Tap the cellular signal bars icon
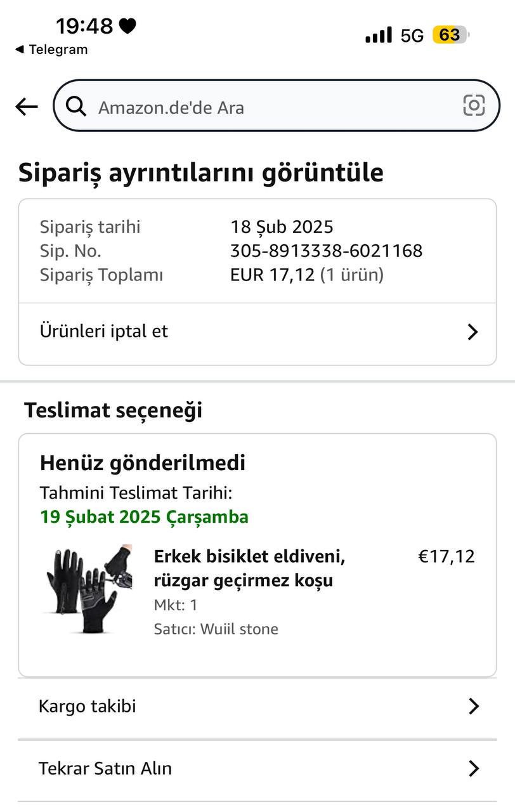 pos(379,36)
